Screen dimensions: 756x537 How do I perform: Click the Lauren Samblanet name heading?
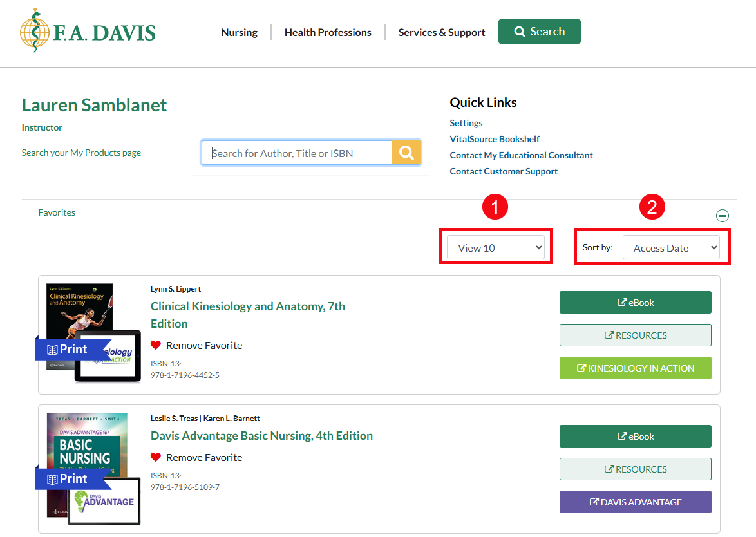coord(94,105)
